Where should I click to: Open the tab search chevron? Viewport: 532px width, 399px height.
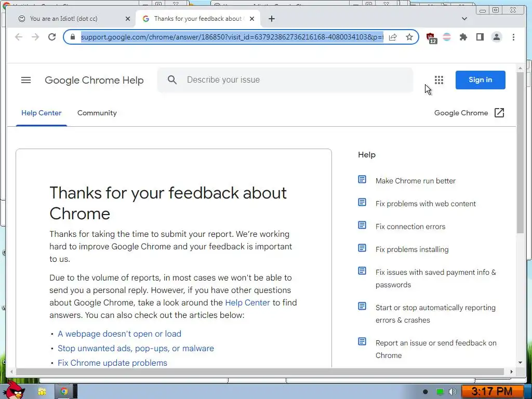tap(464, 19)
